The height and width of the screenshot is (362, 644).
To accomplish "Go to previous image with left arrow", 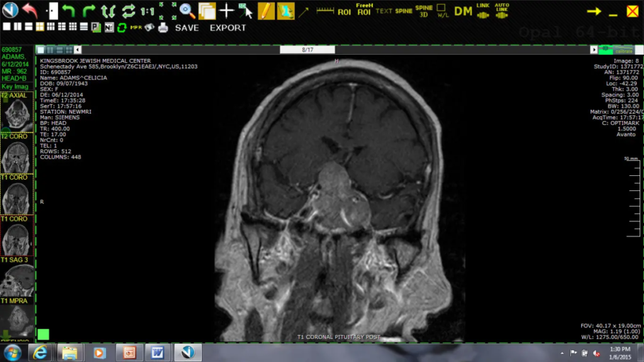I will point(77,50).
